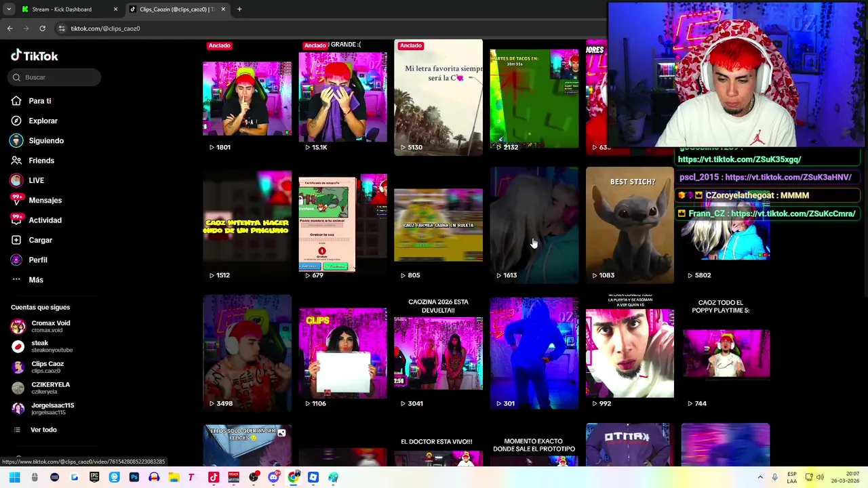Click the Cargar plus icon

16,240
